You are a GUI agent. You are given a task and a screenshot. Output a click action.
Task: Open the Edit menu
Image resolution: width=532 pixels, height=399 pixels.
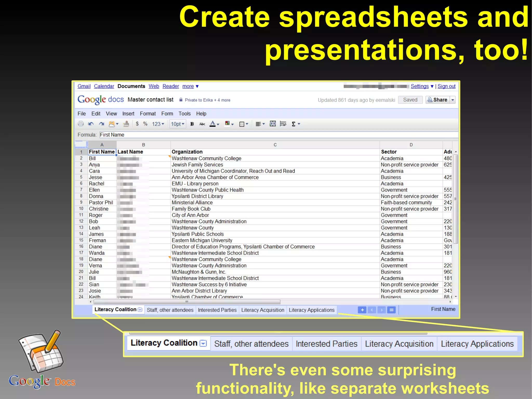pyautogui.click(x=96, y=114)
